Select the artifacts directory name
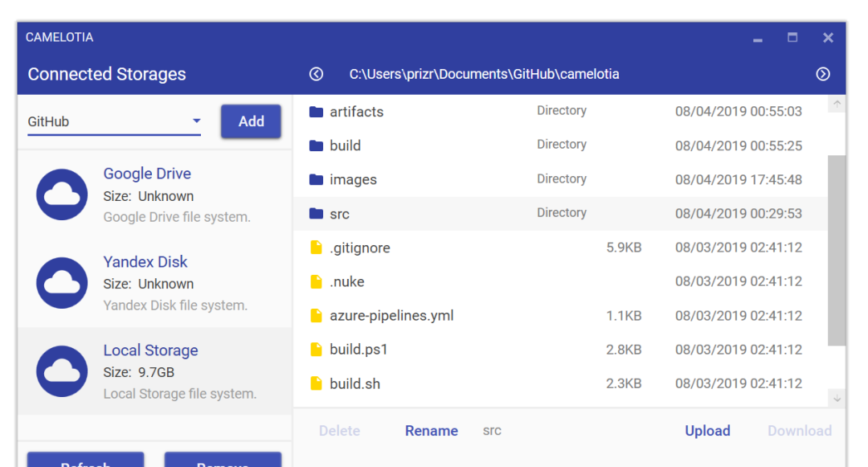 tap(357, 112)
